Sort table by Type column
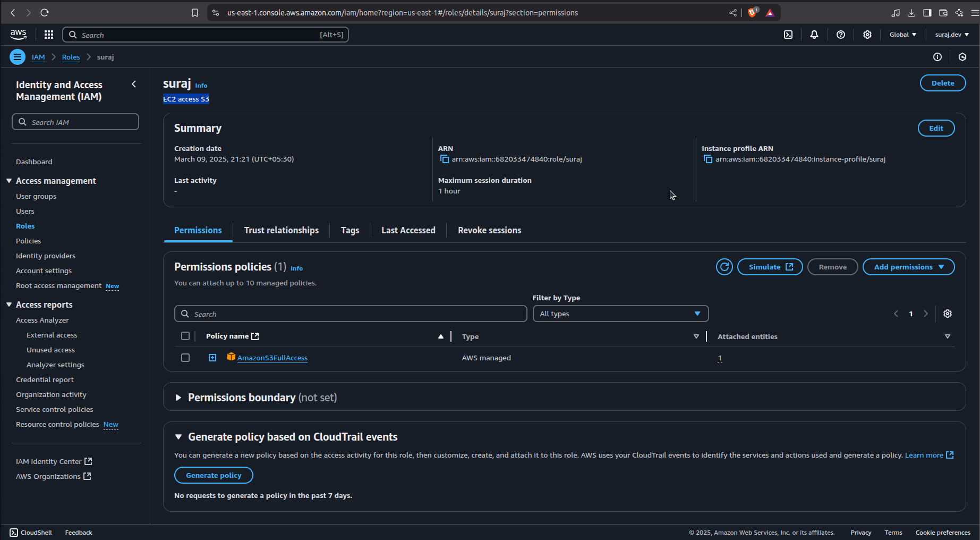This screenshot has height=540, width=980. 696,336
